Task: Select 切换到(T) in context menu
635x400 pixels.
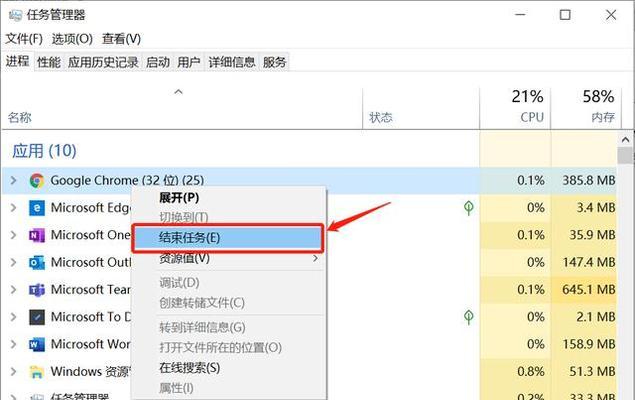Action: pyautogui.click(x=183, y=217)
